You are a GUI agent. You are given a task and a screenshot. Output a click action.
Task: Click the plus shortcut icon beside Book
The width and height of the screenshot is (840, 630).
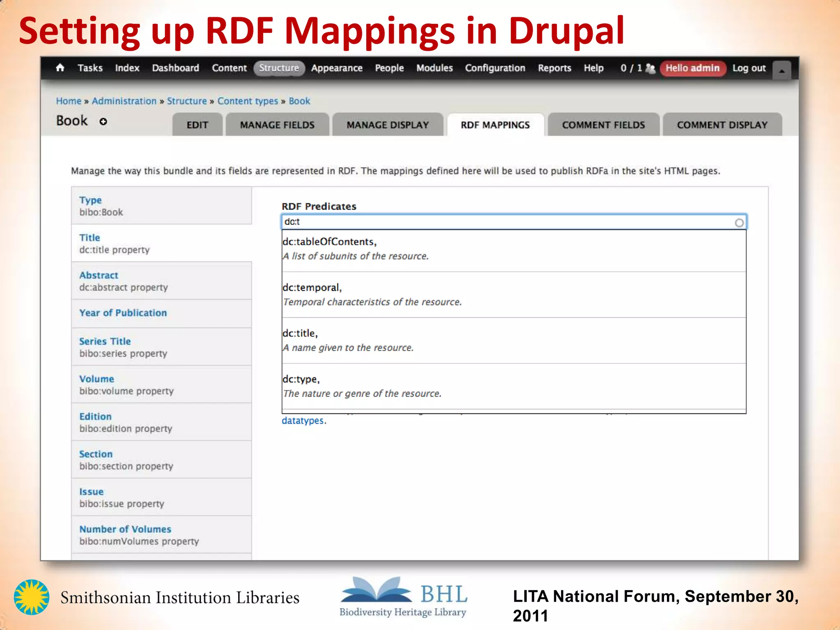click(103, 121)
